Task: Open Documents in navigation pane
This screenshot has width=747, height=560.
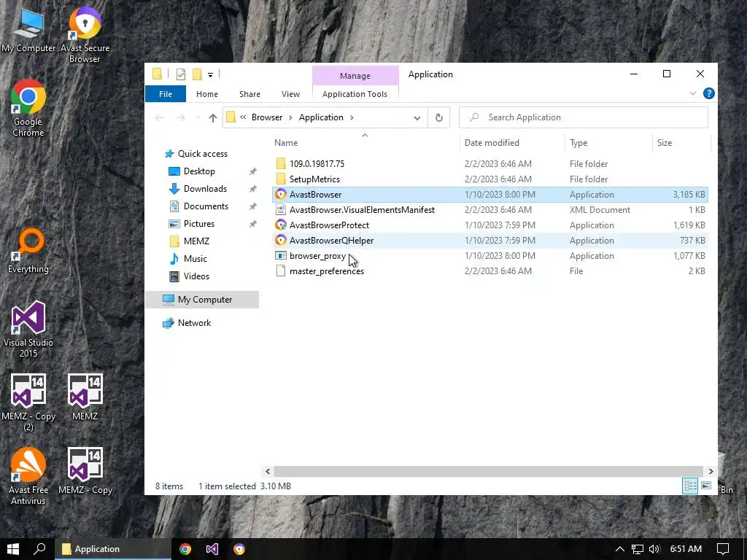Action: pos(206,206)
